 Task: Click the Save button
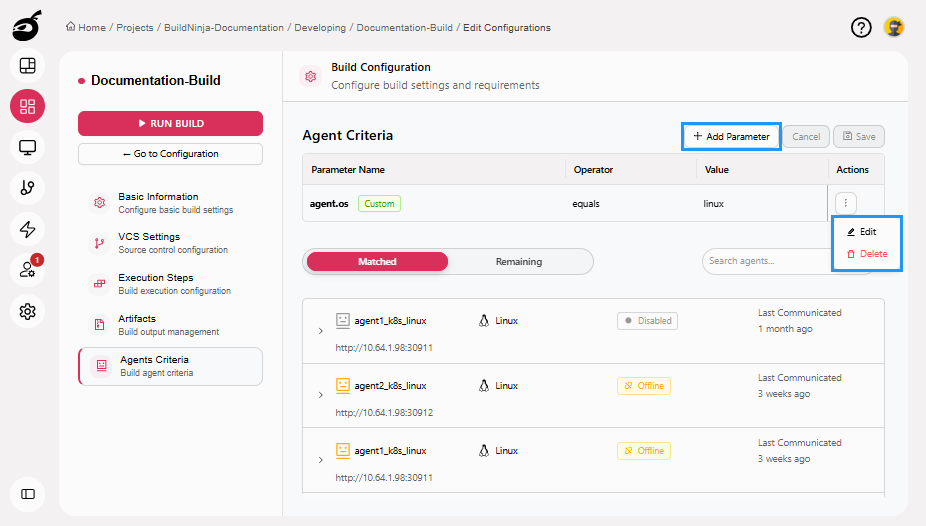(x=859, y=136)
